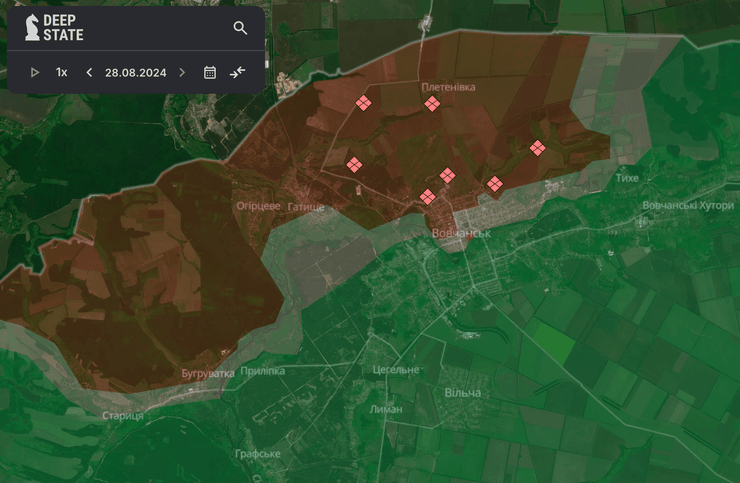Click the Deep State knight logo

coord(33,28)
